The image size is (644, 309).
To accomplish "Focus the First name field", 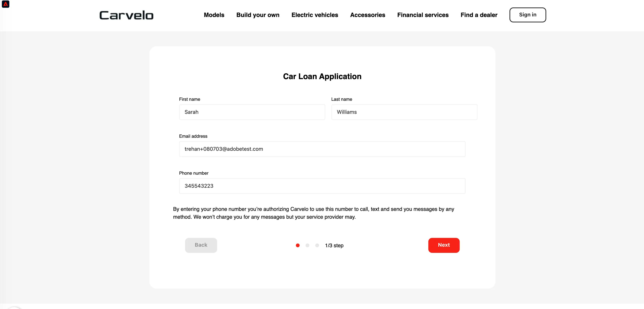I will click(252, 112).
